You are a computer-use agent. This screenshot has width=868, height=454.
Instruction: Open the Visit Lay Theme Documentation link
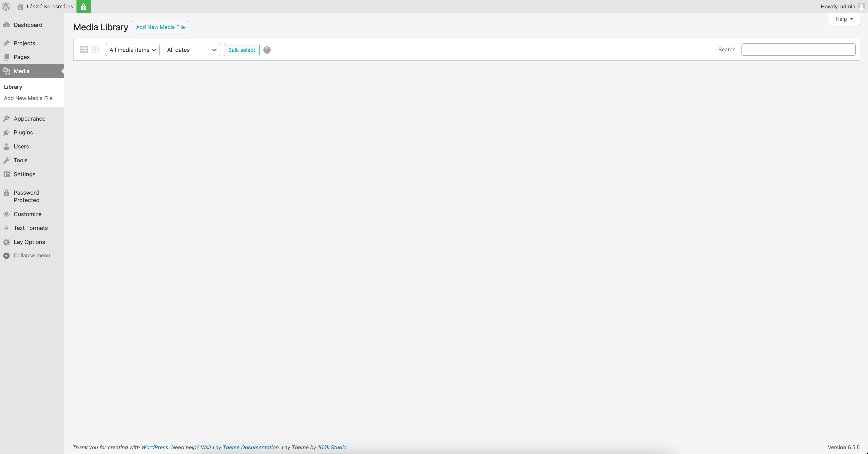pos(239,447)
